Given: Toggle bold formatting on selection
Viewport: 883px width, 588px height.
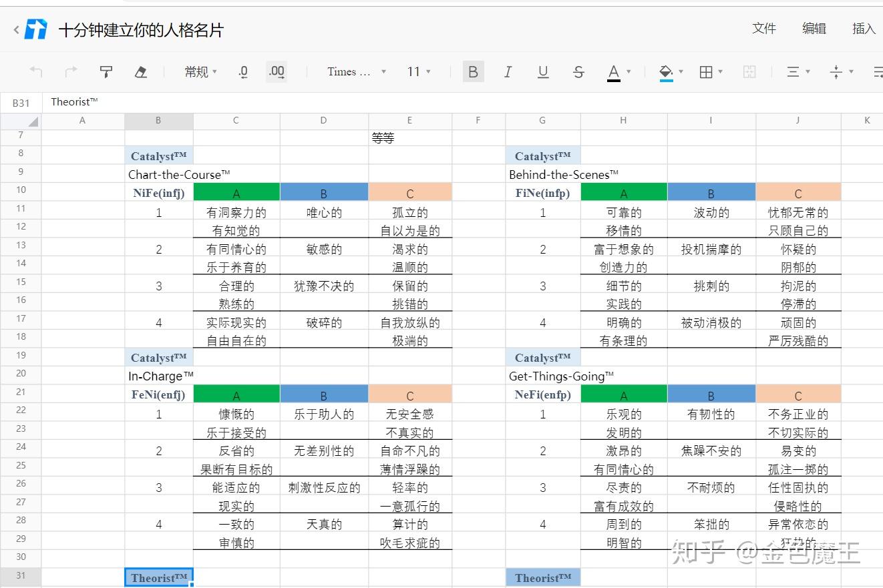Looking at the screenshot, I should 474,71.
